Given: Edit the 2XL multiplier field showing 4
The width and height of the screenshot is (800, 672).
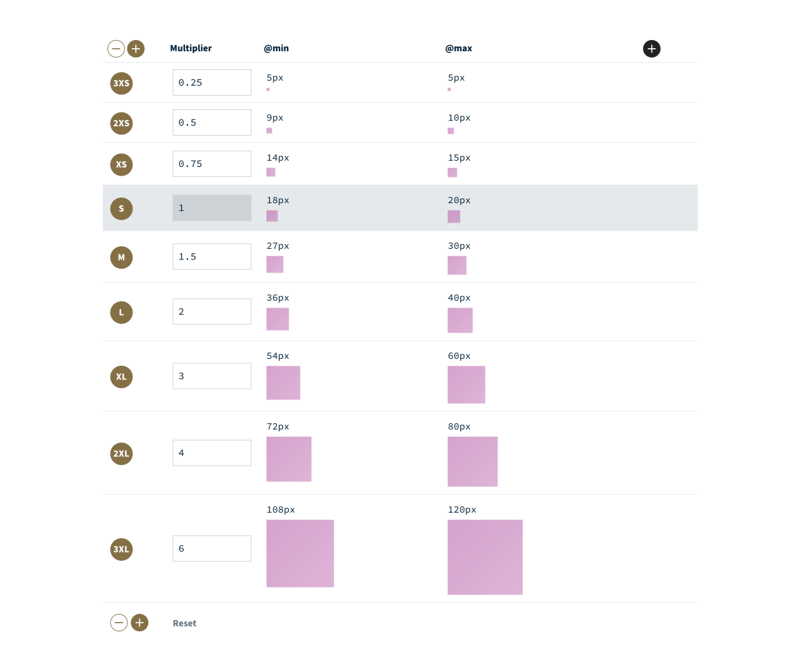Looking at the screenshot, I should click(212, 453).
